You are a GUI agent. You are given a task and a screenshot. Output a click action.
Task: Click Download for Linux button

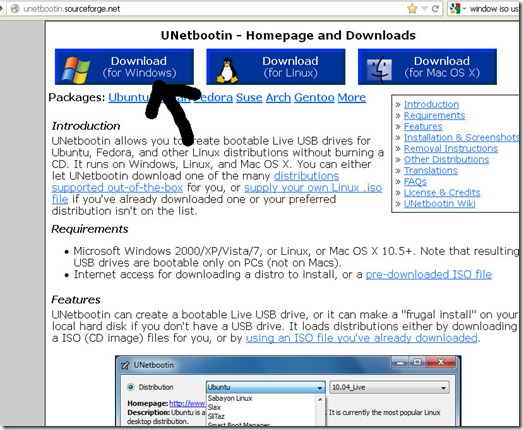pyautogui.click(x=276, y=67)
